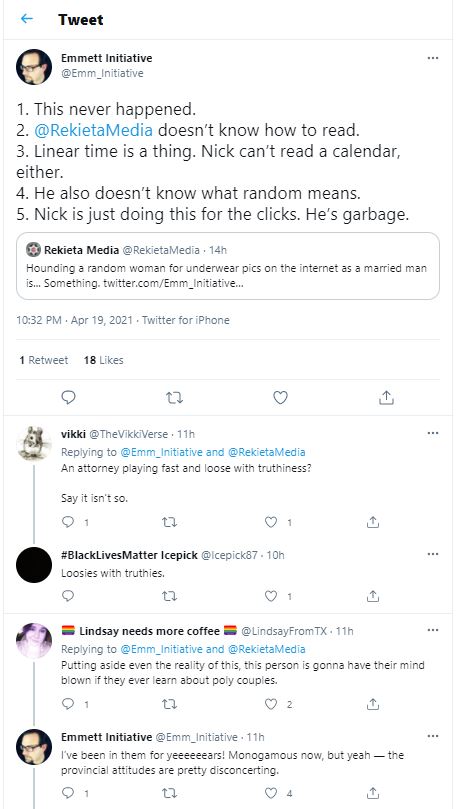The height and width of the screenshot is (809, 458).
Task: Like vikki's reply about truthiness
Action: (x=271, y=522)
